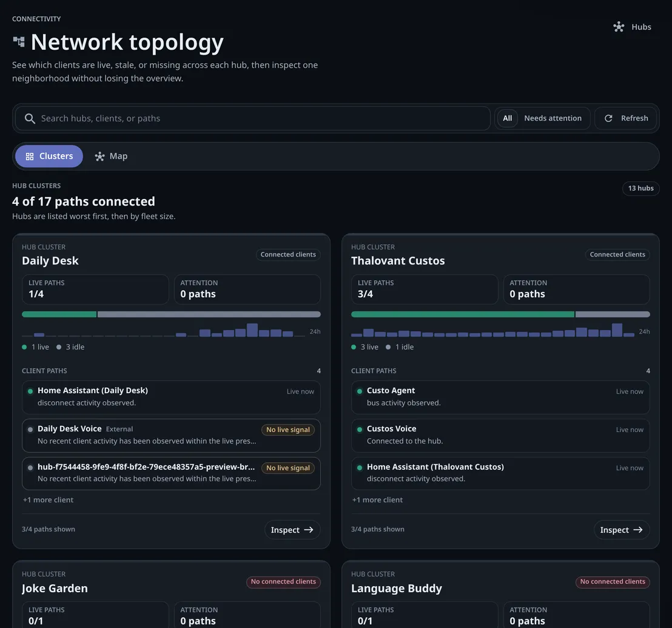Click the '1 idle' legend in Thalovant Custos
672x628 pixels.
[x=400, y=347]
